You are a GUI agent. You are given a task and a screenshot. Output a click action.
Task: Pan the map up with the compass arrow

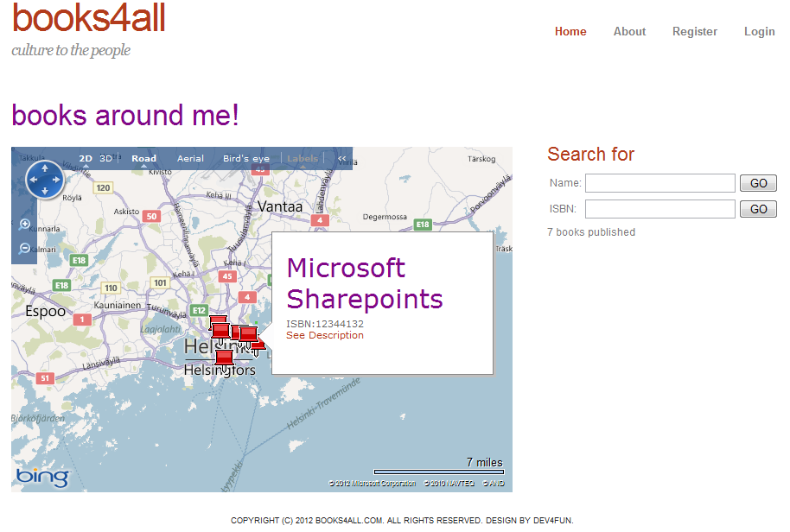tap(45, 168)
